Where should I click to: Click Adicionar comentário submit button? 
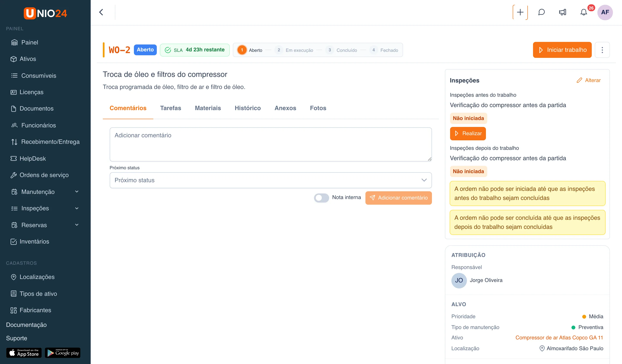[x=398, y=198]
